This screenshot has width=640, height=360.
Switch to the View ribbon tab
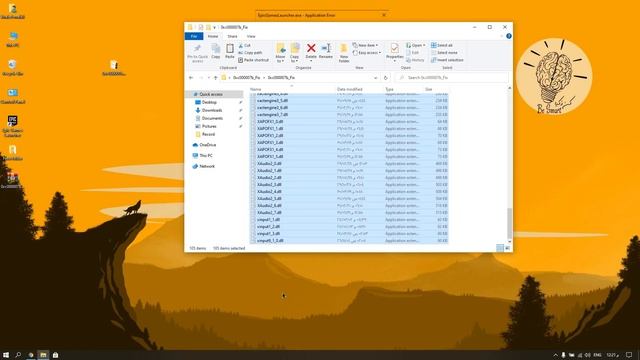[x=251, y=36]
